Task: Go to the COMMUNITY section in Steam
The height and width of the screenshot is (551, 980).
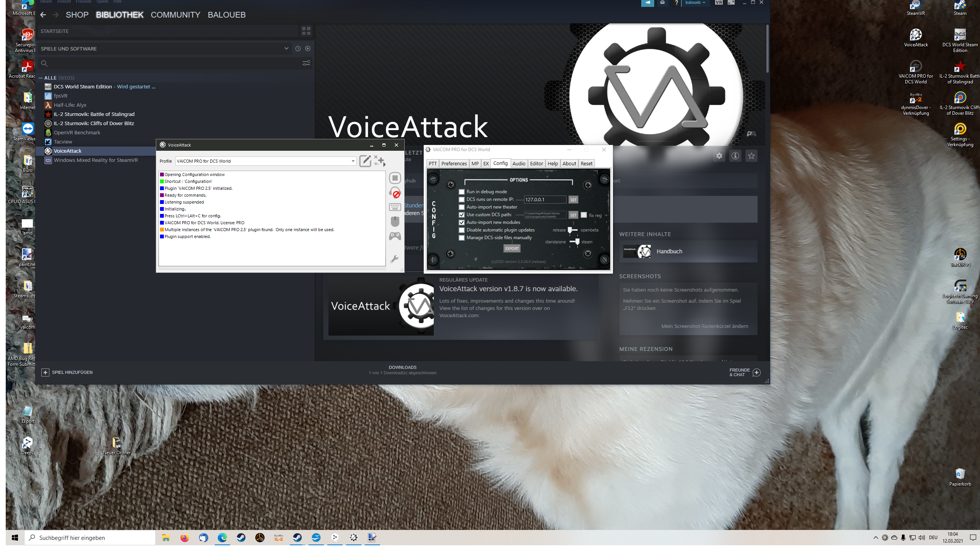Action: click(175, 15)
